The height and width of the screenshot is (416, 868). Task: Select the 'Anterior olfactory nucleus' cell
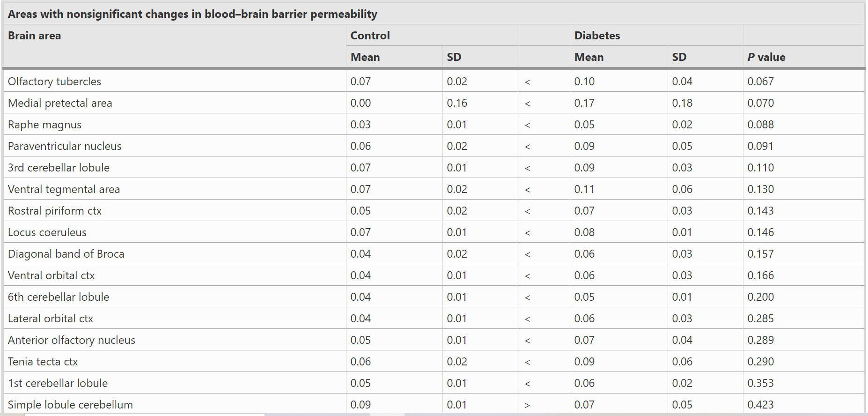(72, 340)
